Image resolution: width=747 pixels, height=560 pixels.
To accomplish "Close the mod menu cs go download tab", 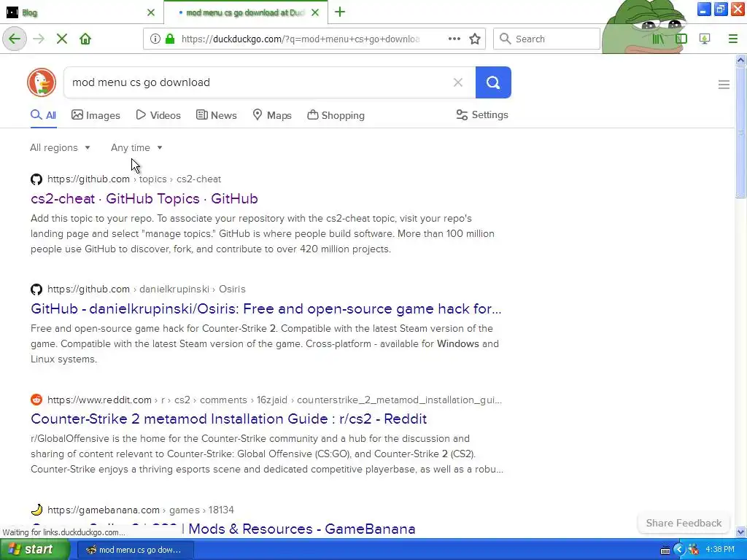I will (x=315, y=12).
